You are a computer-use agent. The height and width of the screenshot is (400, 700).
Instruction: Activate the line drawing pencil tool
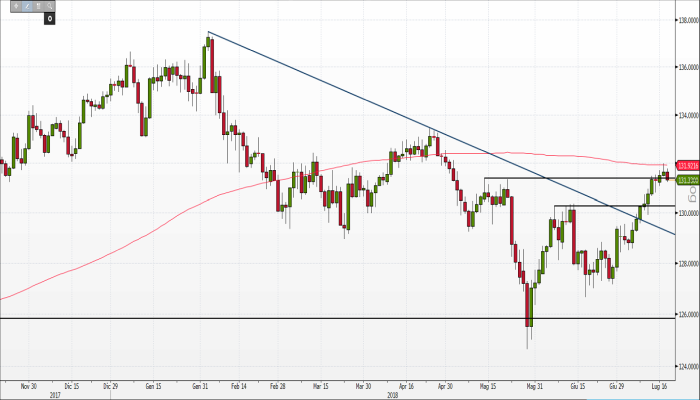coord(27,5)
